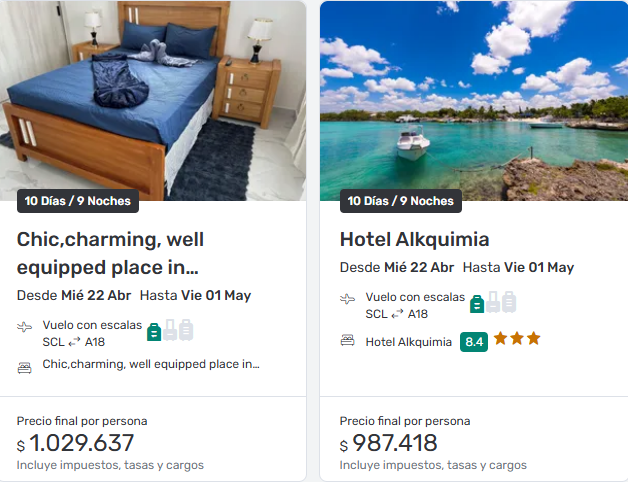This screenshot has height=482, width=628.
Task: Click "Vuelo con escalas" in the Hotel Alkquimia card
Action: click(x=415, y=297)
